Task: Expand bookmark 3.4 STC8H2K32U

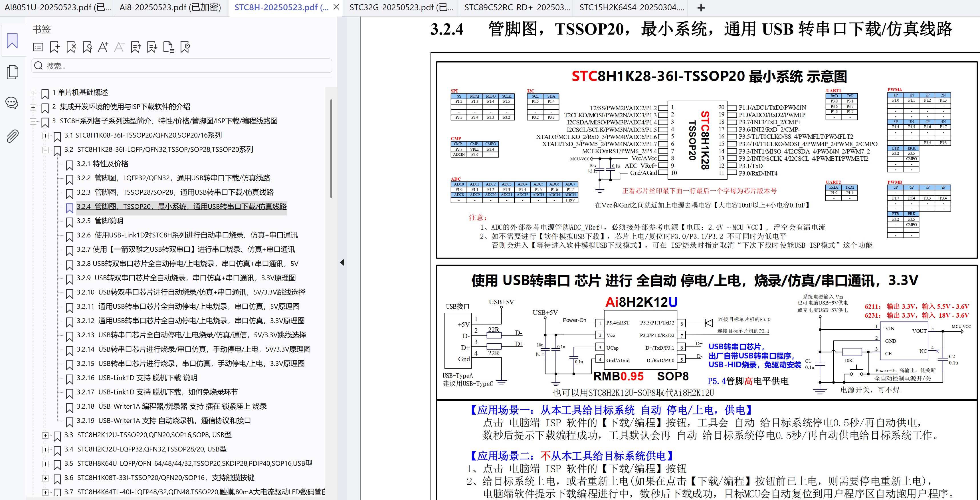Action: tap(45, 450)
